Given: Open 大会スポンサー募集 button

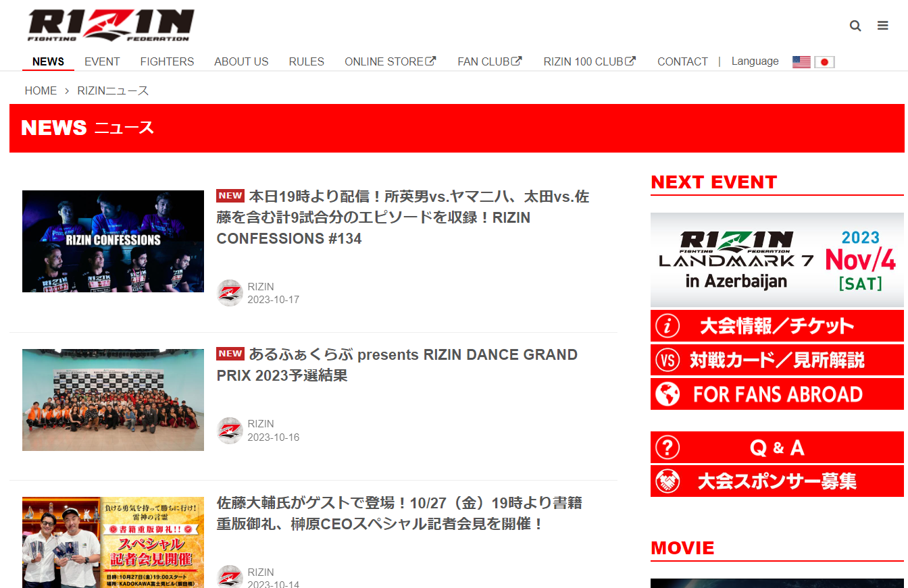Looking at the screenshot, I should click(x=777, y=481).
